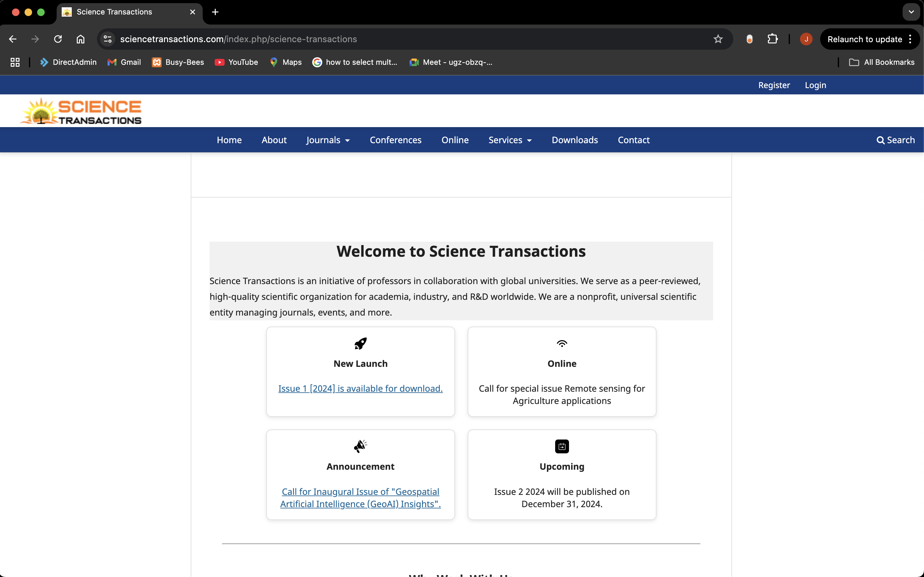Screen dimensions: 924x577
Task: Click the wifi icon above Online card
Action: tap(562, 344)
